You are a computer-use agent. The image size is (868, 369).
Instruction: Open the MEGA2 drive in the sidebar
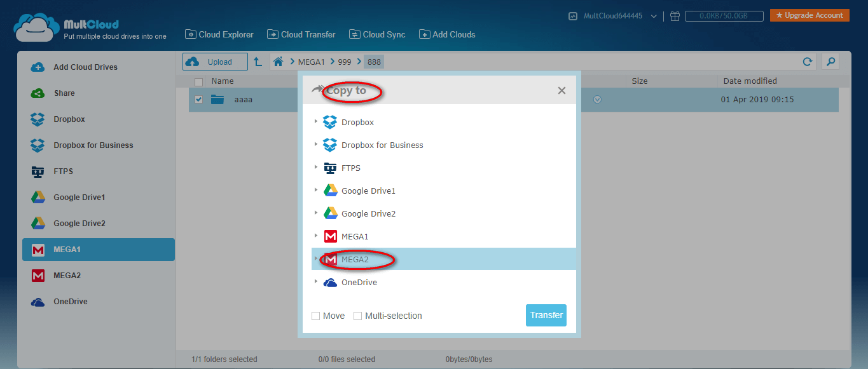pyautogui.click(x=69, y=275)
